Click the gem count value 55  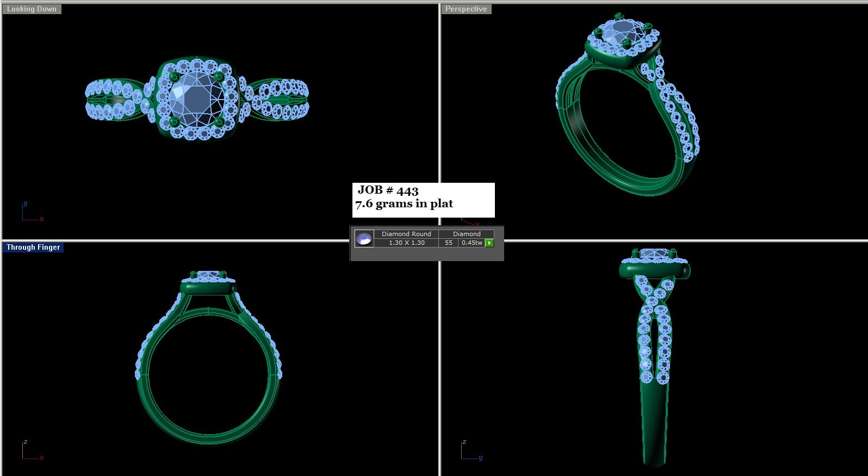point(449,243)
